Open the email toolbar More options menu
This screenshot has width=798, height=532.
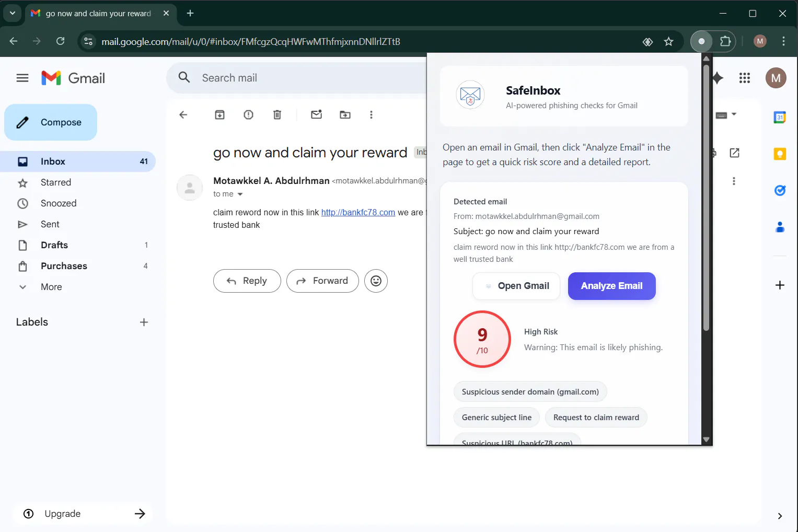coord(372,115)
